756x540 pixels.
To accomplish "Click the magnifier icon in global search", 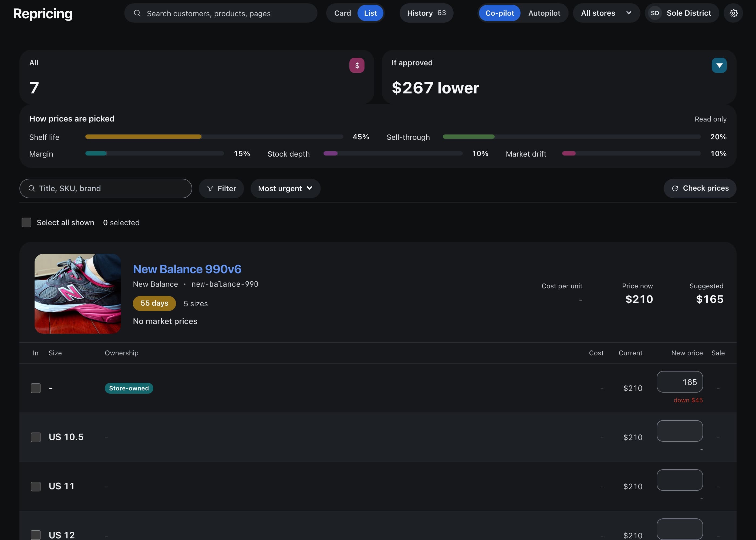I will point(137,13).
